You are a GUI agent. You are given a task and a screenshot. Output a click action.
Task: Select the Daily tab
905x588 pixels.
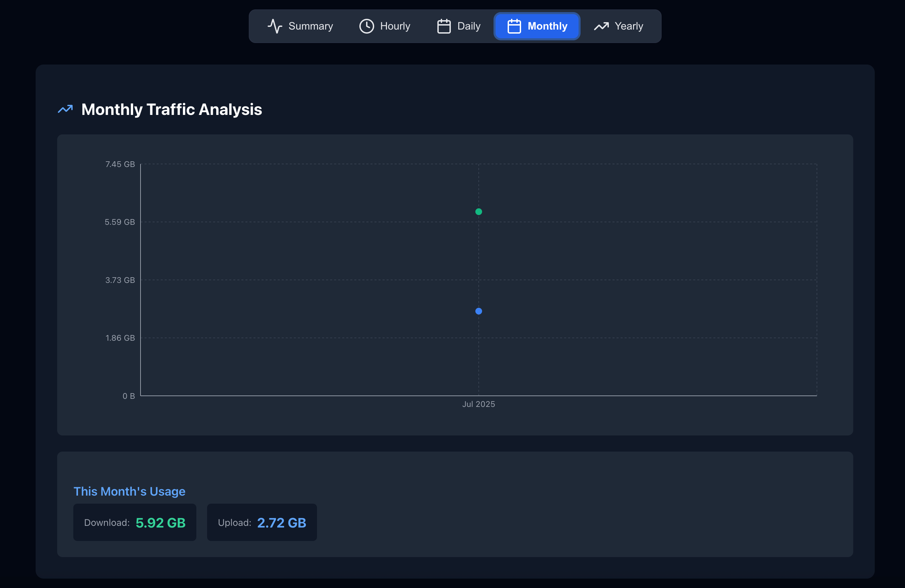click(469, 26)
